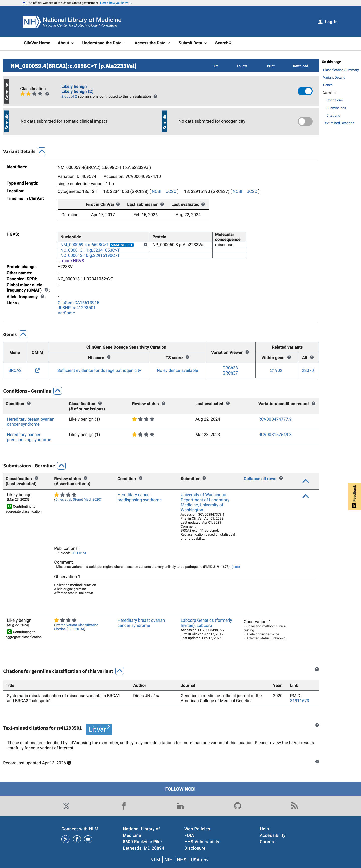
Task: Open the VarSome link
Action: 66,313
